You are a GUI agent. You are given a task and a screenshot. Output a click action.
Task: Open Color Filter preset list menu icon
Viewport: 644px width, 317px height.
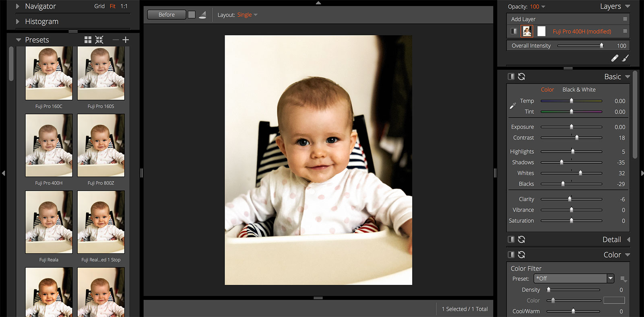[x=624, y=279]
